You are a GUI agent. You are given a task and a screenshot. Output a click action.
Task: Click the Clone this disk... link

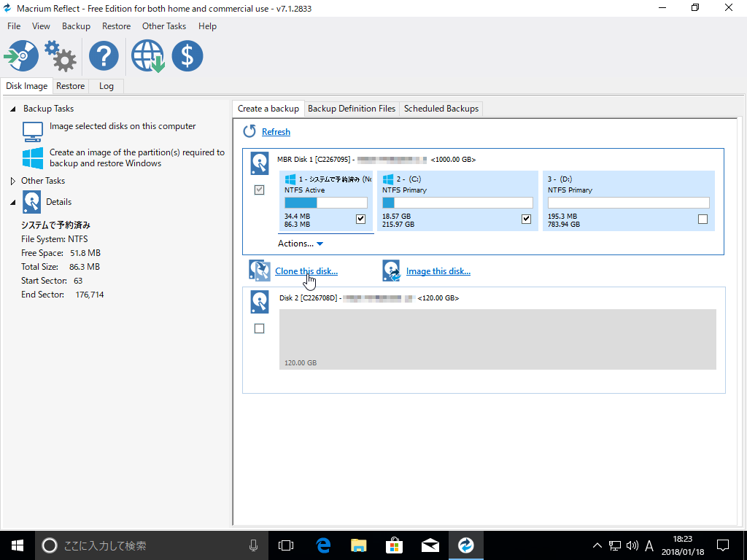[x=306, y=271]
